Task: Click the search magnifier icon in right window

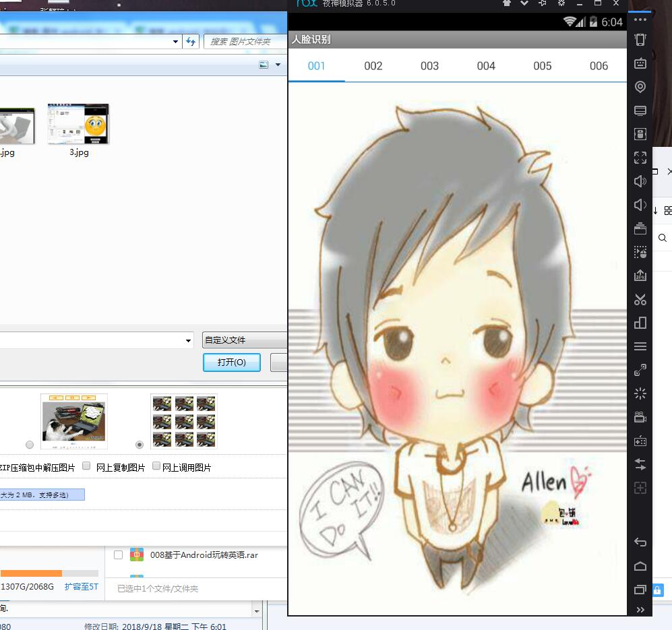Action: [663, 238]
